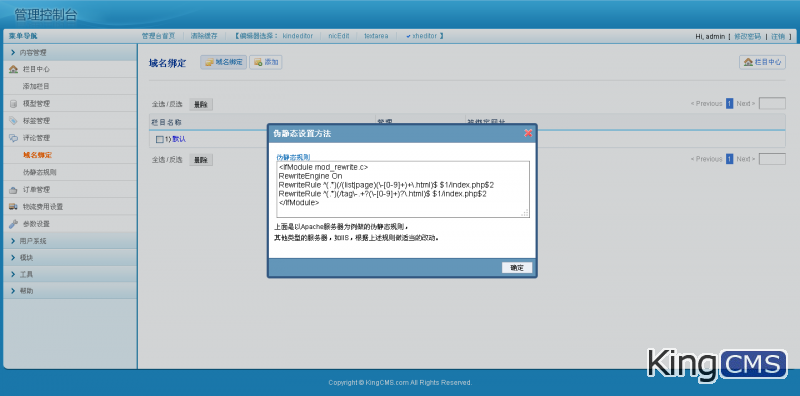Image resolution: width=800 pixels, height=396 pixels.
Task: Click the 栏目名称 column header
Action: coord(167,122)
